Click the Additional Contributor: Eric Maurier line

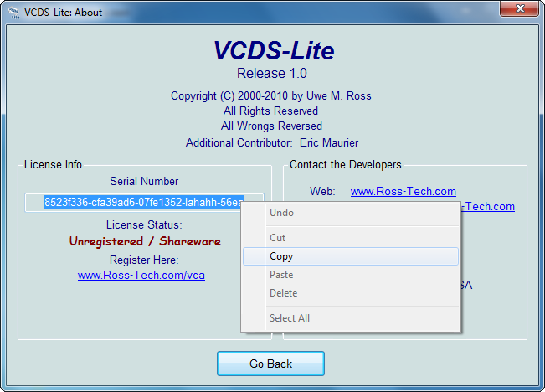pos(272,142)
